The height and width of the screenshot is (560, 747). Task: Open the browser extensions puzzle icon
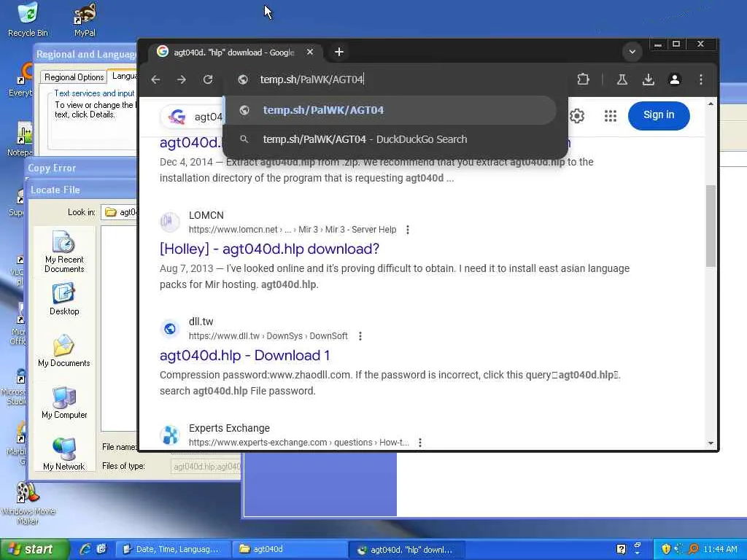point(583,79)
